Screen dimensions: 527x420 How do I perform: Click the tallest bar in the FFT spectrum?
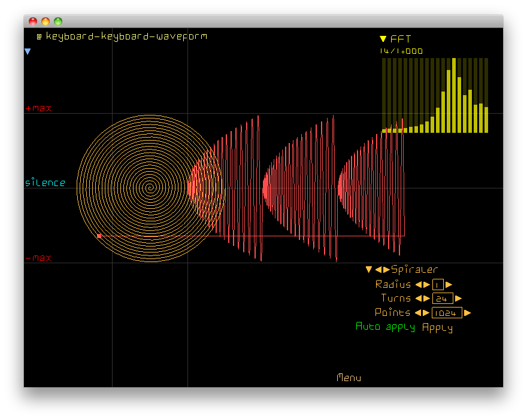click(454, 95)
